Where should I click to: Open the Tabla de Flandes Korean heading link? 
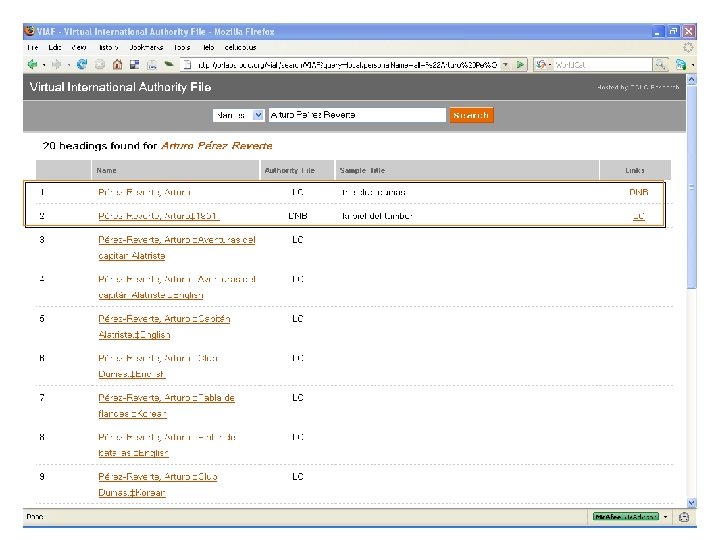pyautogui.click(x=166, y=405)
